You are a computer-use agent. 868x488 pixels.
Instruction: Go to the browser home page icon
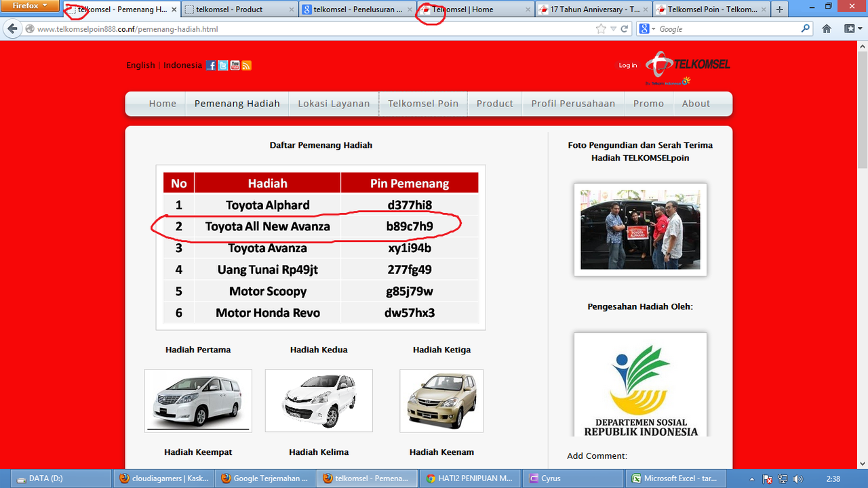(x=827, y=29)
